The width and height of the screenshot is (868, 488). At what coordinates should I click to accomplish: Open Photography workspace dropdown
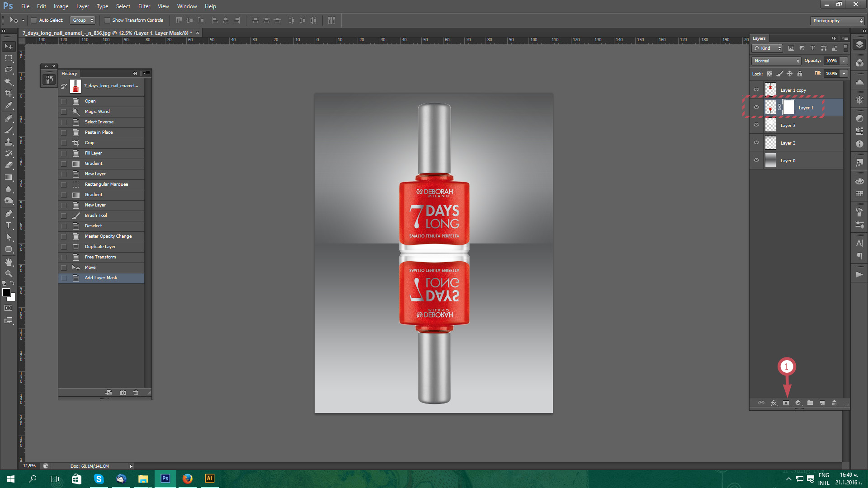tap(837, 21)
